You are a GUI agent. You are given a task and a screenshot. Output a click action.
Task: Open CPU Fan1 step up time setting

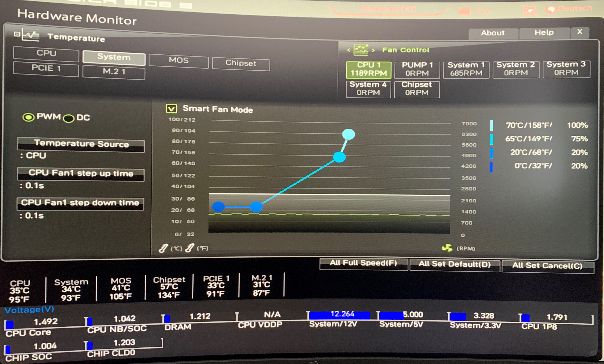click(x=81, y=174)
